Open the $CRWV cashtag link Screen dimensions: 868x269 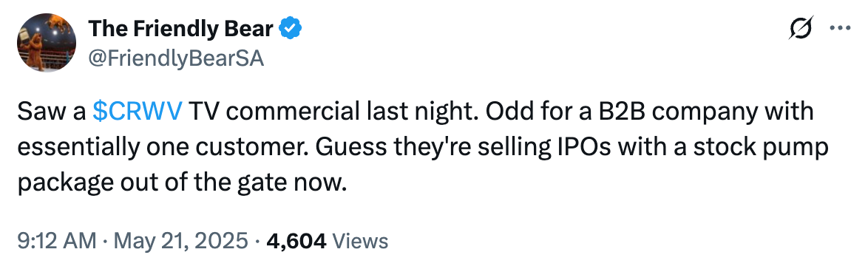137,112
